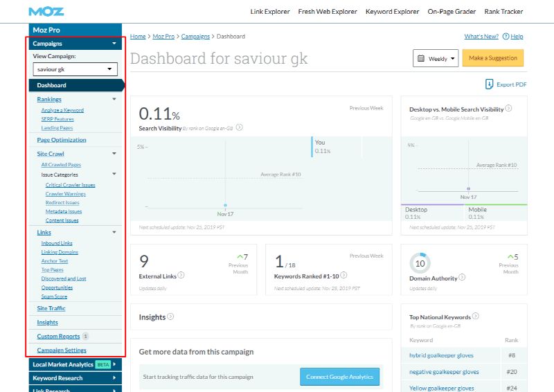This screenshot has height=392, width=554.
Task: Click the negative goalkeeper gloves keyword
Action: (444, 372)
